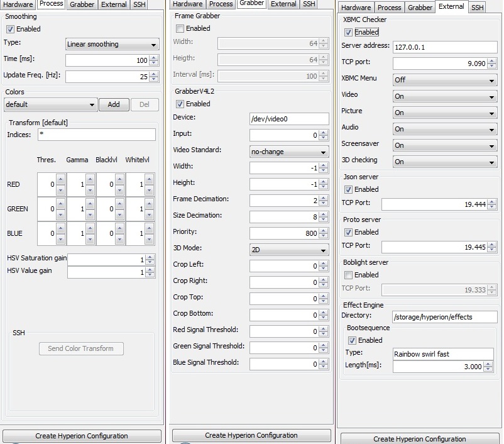
Task: Switch to the SSH tab in right panel
Action: pyautogui.click(x=478, y=8)
